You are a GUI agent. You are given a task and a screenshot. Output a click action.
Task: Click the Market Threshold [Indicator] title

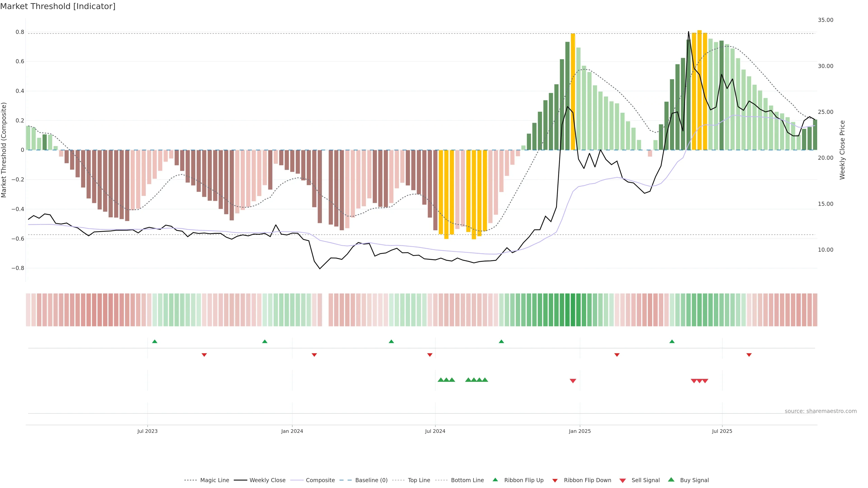coord(58,6)
